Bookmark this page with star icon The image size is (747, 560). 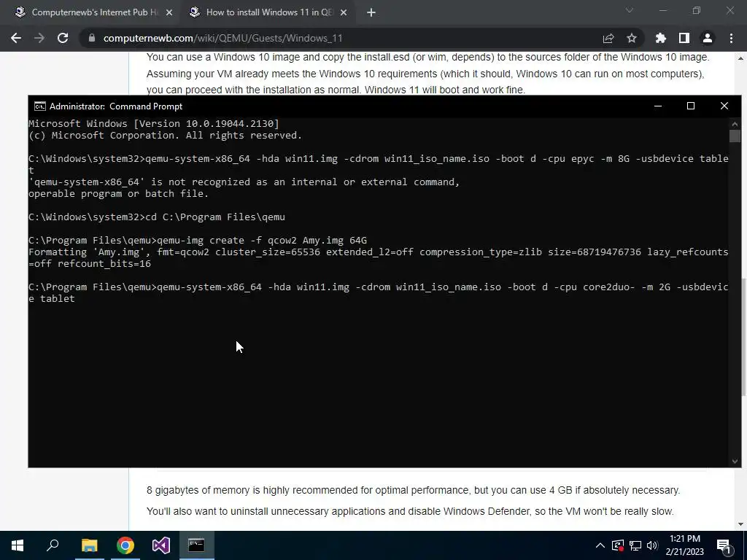pyautogui.click(x=632, y=38)
